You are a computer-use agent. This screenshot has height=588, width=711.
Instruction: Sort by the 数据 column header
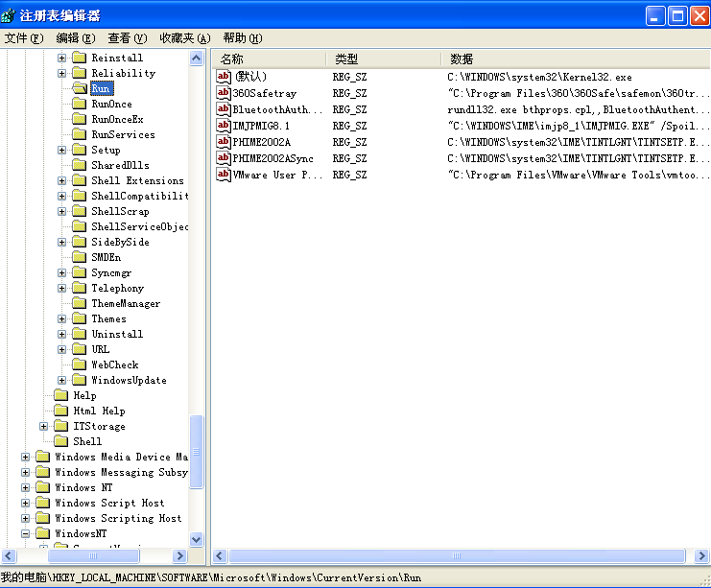click(x=576, y=59)
